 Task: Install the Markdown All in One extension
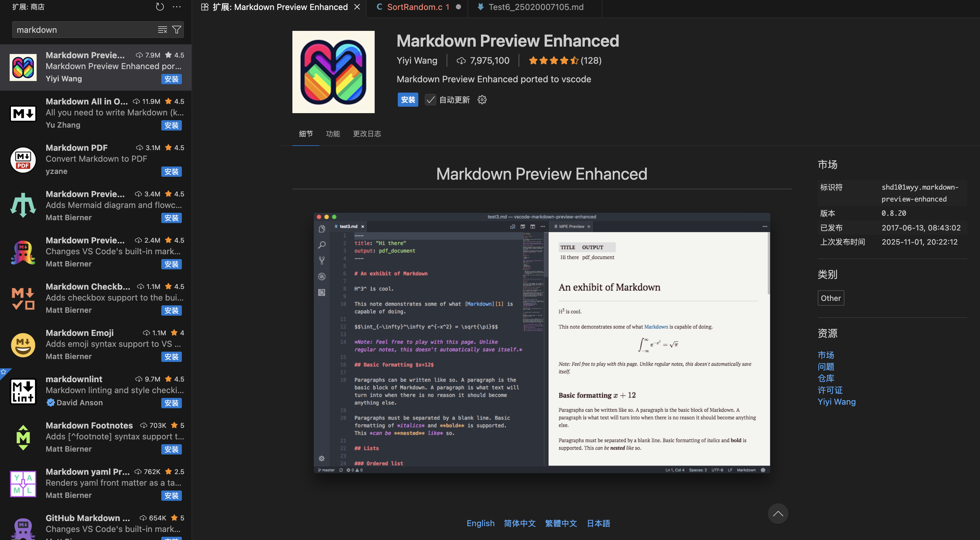pyautogui.click(x=171, y=125)
